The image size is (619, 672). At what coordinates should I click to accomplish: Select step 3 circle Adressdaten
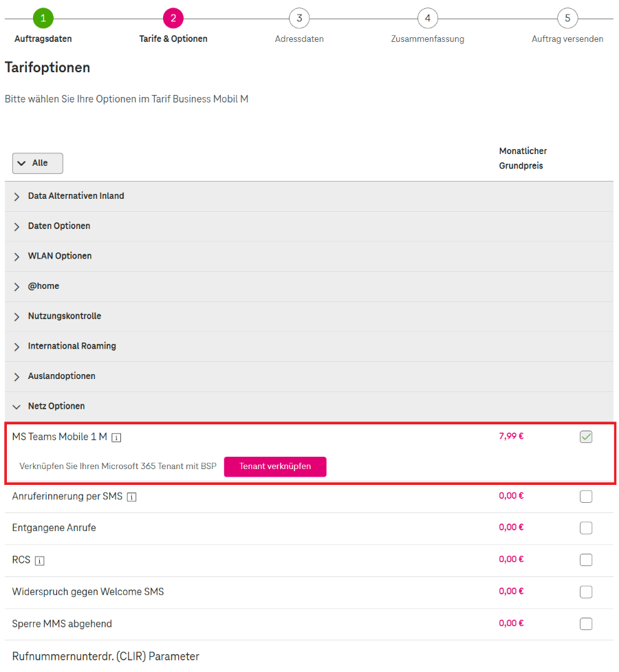299,18
